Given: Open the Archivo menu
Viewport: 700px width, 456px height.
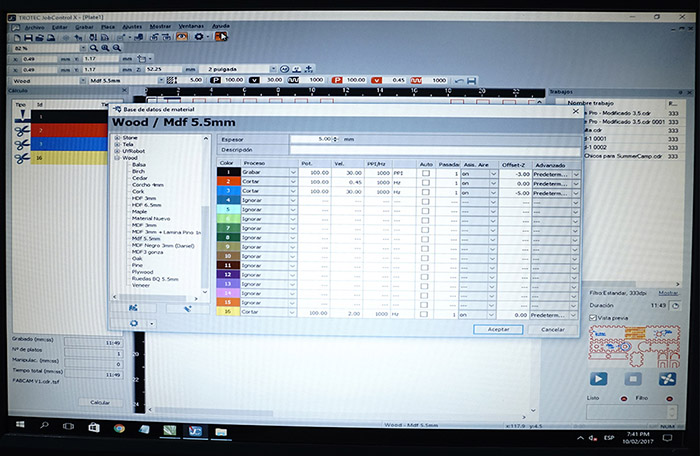Looking at the screenshot, I should 34,27.
